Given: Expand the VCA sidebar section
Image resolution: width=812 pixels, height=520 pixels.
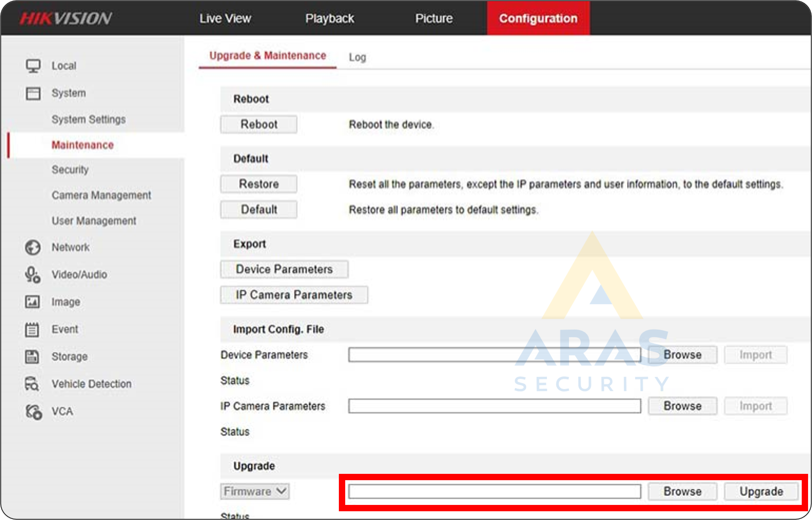Looking at the screenshot, I should coord(62,412).
